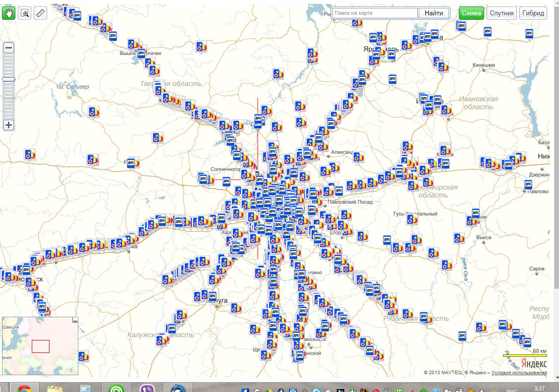The height and width of the screenshot is (392, 559).
Task: Switch map to Гибрид view
Action: [x=533, y=13]
